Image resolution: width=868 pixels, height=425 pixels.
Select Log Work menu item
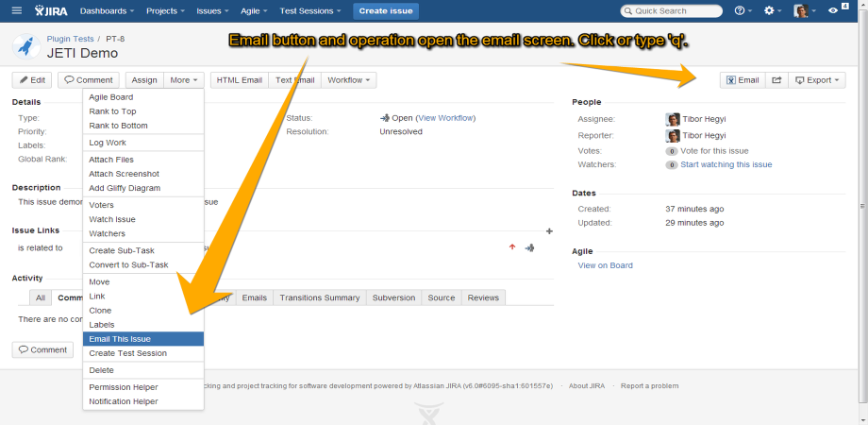pyautogui.click(x=143, y=143)
